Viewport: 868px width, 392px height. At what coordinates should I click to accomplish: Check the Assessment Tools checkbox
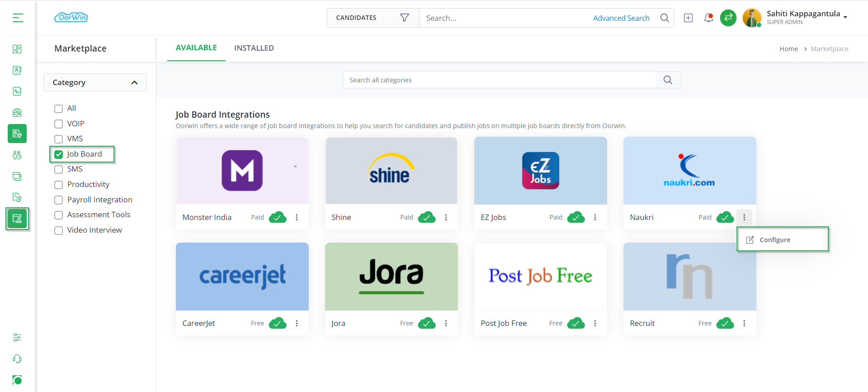point(58,215)
